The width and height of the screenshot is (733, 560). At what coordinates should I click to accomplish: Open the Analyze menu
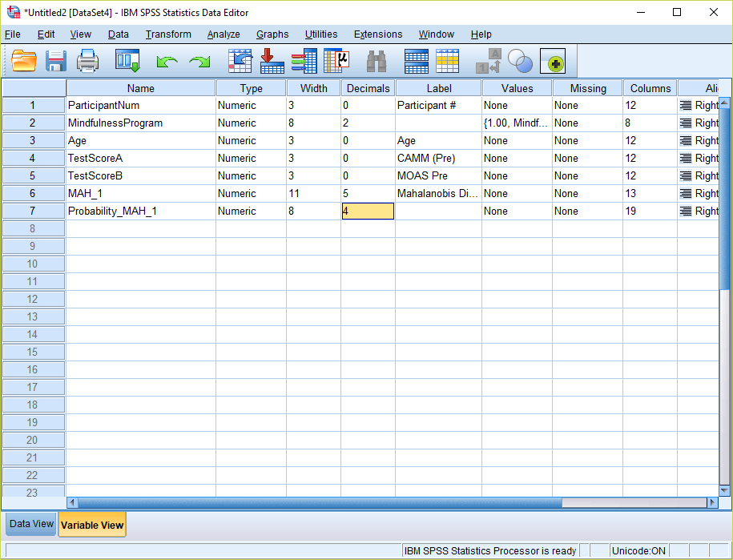224,34
